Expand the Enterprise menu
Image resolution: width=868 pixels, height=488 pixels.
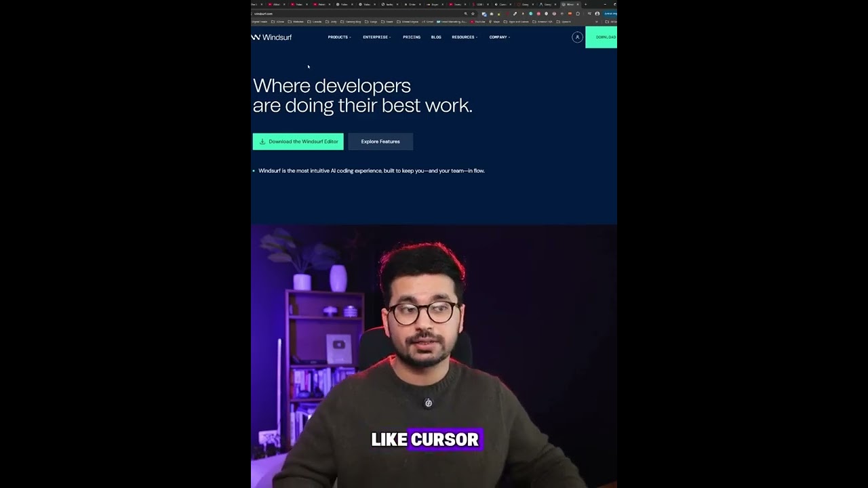(376, 37)
